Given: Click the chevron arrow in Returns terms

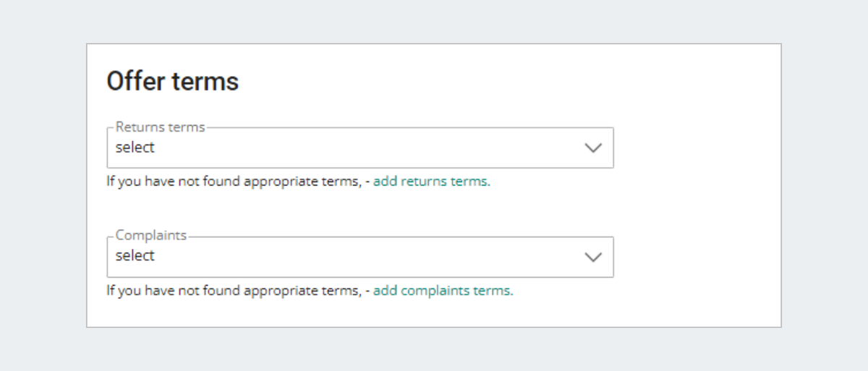Looking at the screenshot, I should coord(593,148).
